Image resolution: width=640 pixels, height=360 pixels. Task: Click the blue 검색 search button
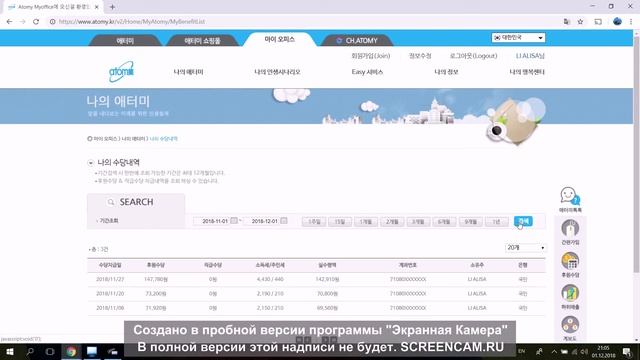523,221
